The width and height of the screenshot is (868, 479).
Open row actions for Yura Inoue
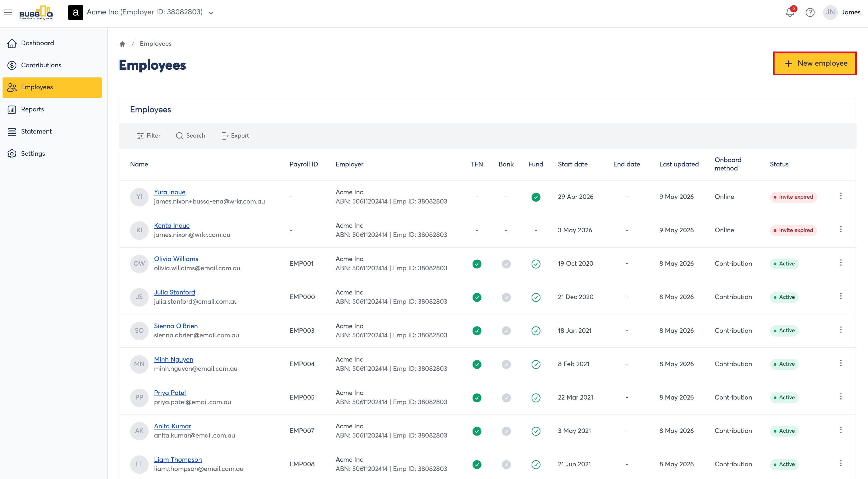(x=841, y=196)
